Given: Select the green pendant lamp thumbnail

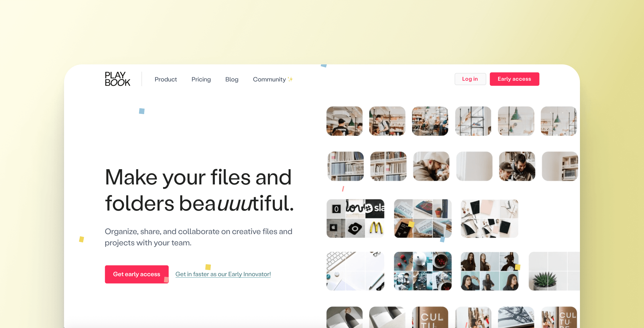Looking at the screenshot, I should point(516,121).
